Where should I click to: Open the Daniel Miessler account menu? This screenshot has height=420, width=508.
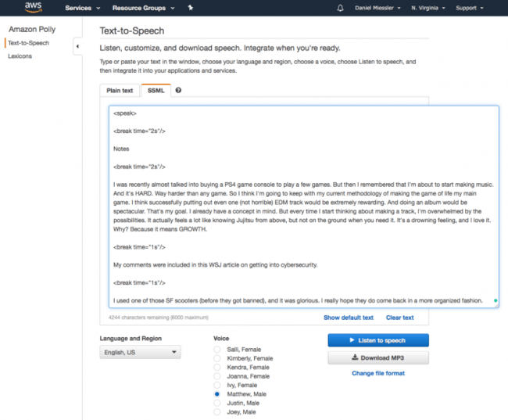377,8
